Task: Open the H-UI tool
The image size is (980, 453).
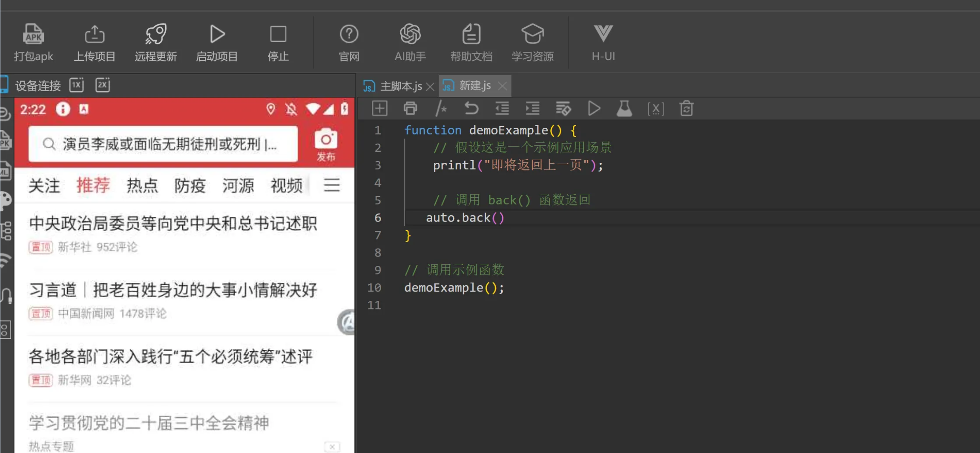Action: click(x=603, y=43)
